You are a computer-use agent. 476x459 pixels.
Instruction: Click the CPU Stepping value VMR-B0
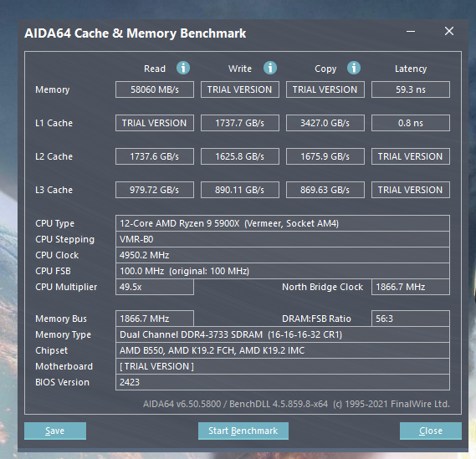click(283, 239)
